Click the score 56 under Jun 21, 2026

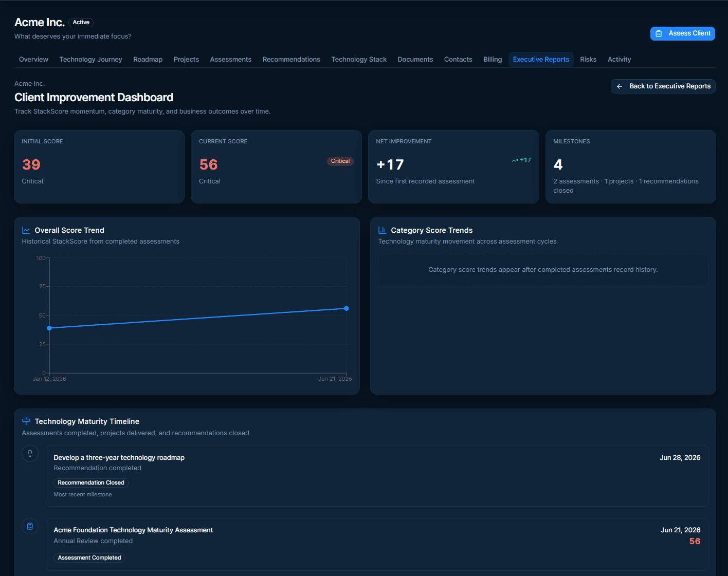[695, 542]
